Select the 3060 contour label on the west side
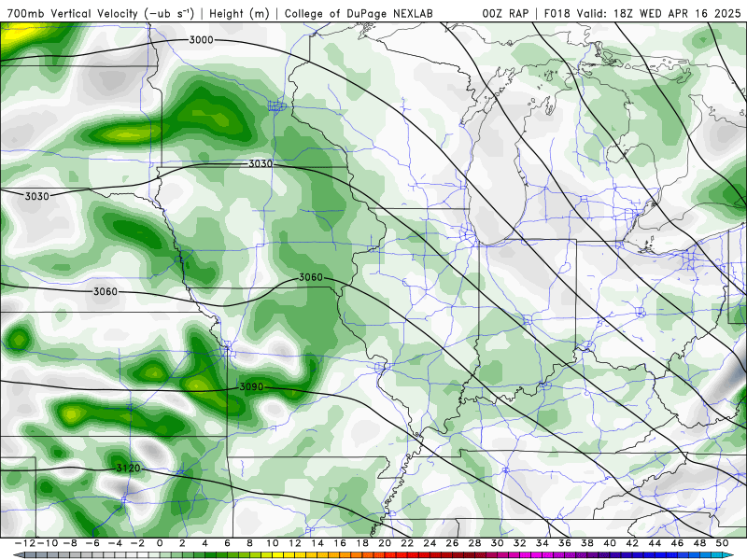This screenshot has width=747, height=560. (106, 291)
